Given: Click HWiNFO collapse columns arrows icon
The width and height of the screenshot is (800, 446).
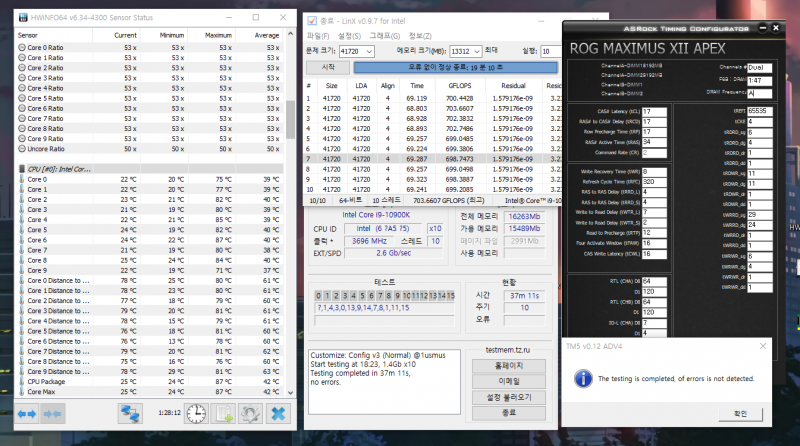Looking at the screenshot, I should click(x=52, y=414).
